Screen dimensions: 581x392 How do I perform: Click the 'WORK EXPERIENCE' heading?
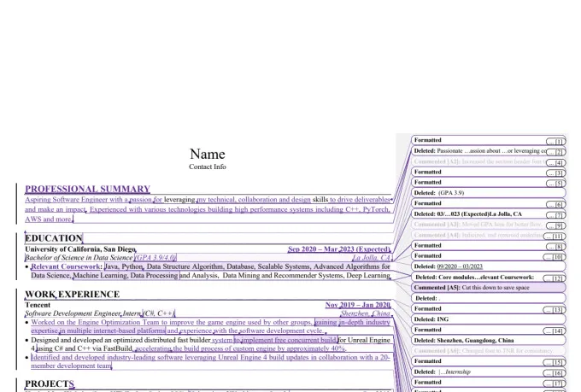(73, 294)
